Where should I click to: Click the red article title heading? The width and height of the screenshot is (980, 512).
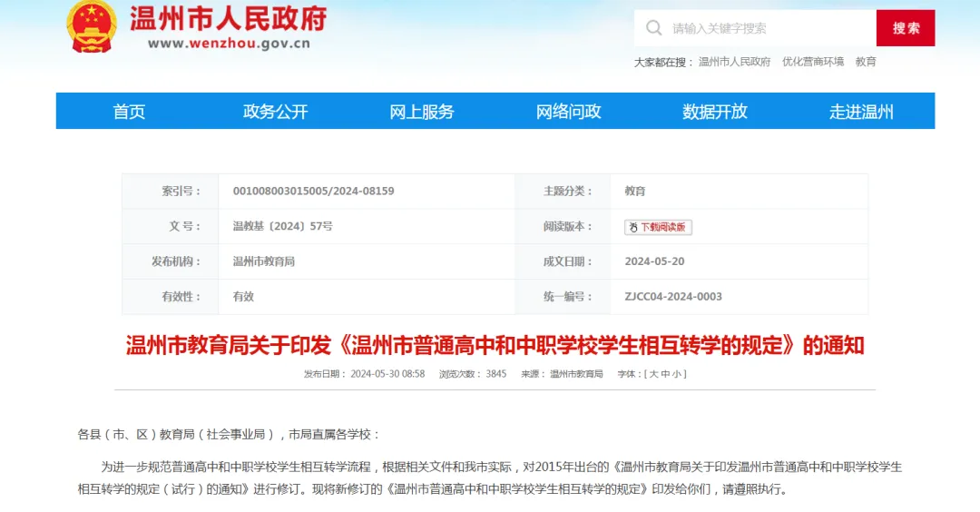point(495,345)
